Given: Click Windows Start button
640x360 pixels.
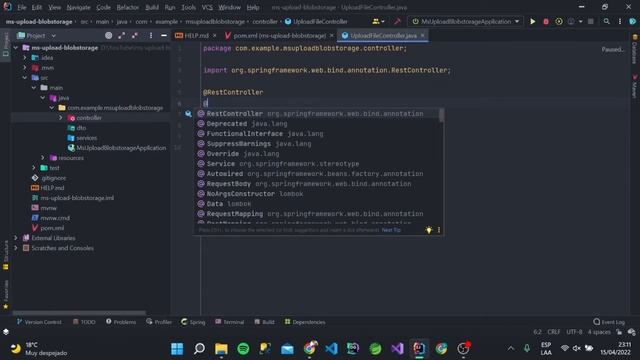Looking at the screenshot, I should click(x=177, y=349).
